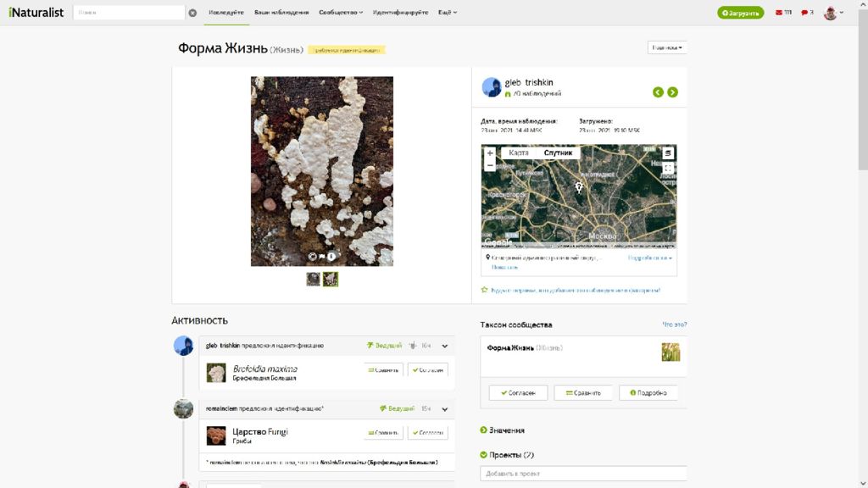Open Форма Жизнь community taxon link
The width and height of the screenshot is (868, 488).
pos(510,348)
